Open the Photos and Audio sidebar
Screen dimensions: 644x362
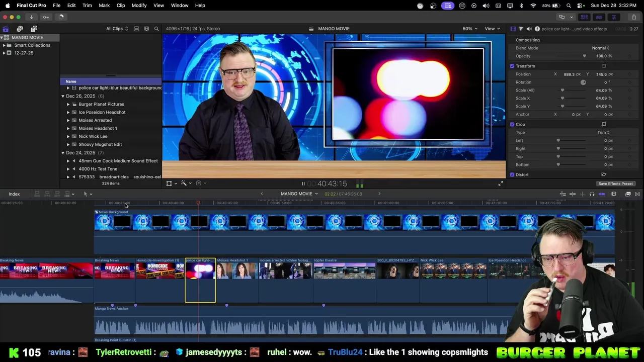20,29
